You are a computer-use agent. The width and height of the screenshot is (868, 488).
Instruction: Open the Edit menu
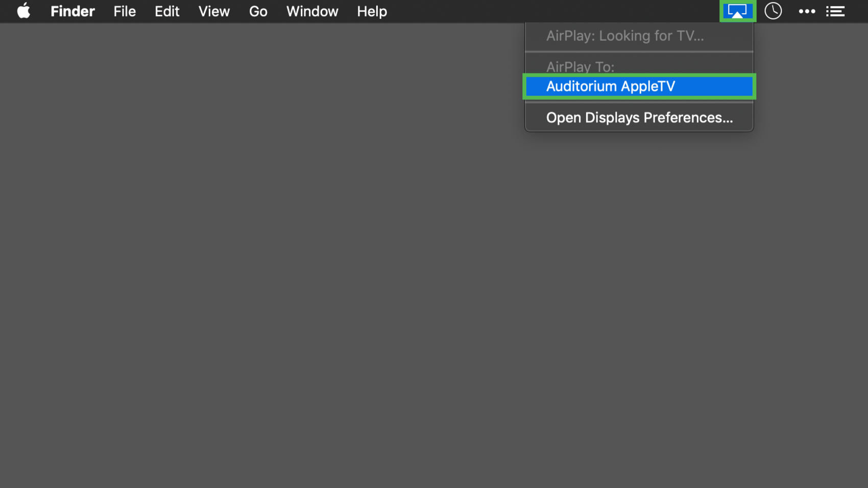tap(167, 11)
